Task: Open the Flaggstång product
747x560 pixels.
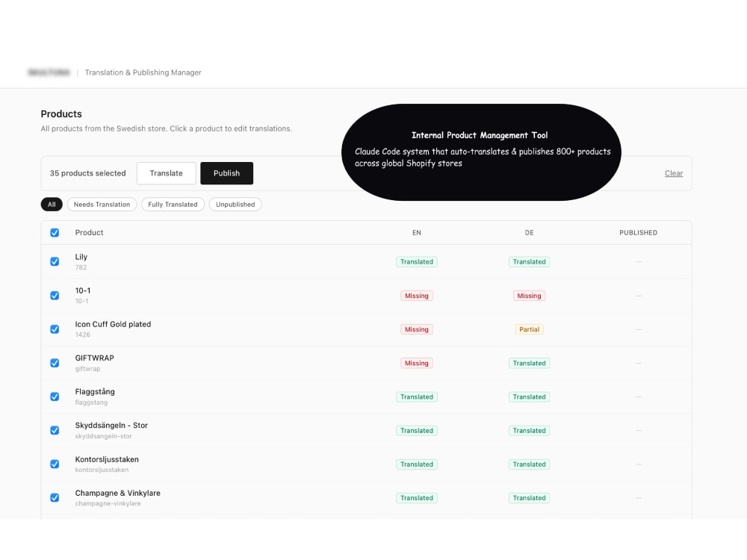Action: (95, 391)
